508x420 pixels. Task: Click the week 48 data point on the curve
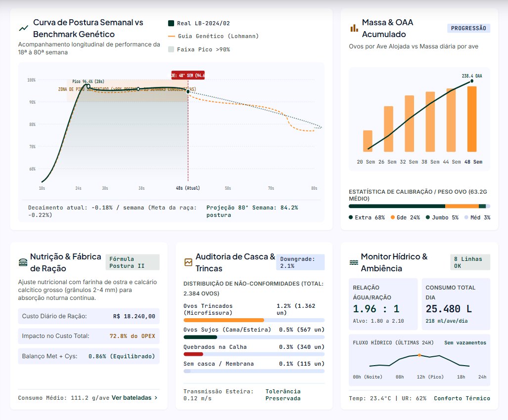pos(188,91)
